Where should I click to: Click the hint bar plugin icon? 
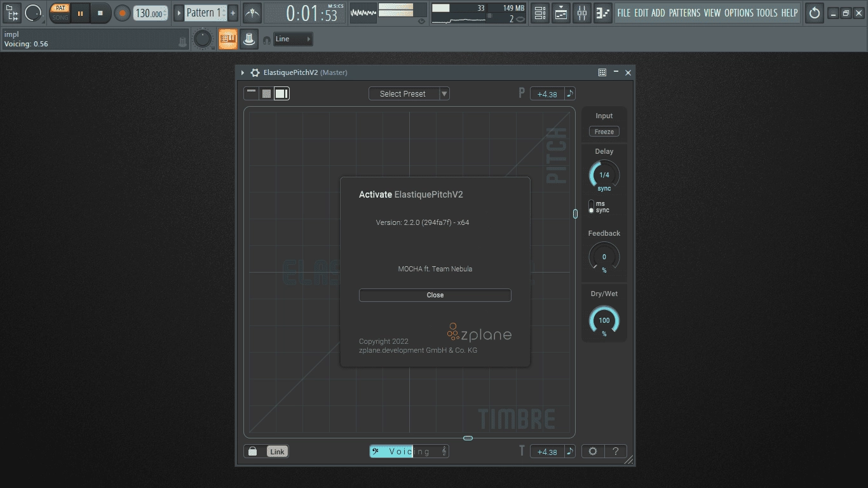click(183, 41)
